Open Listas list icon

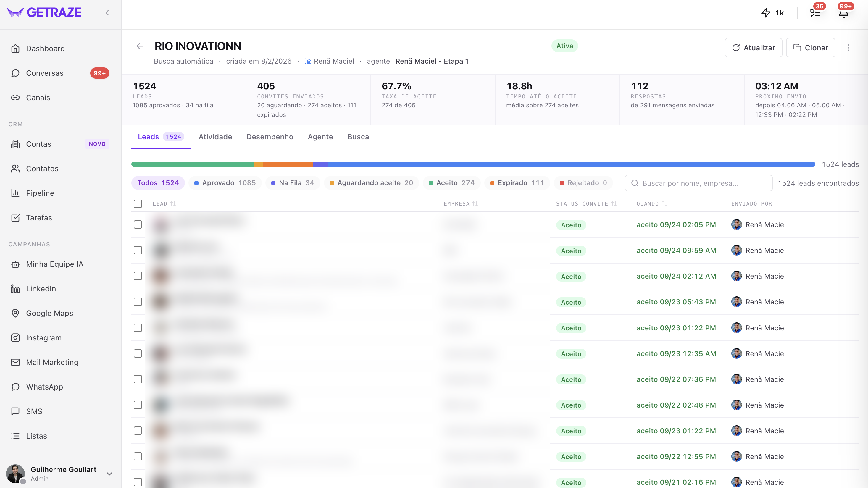coord(15,436)
